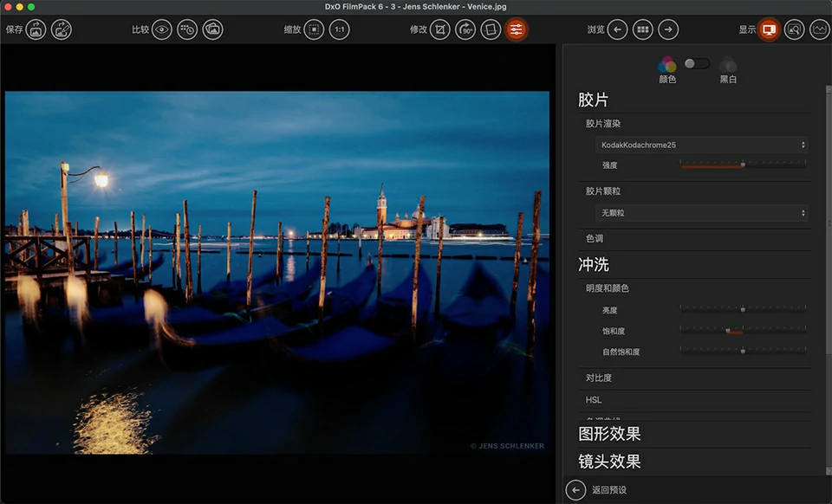832x504 pixels.
Task: Click the display monitor icon
Action: (x=769, y=29)
